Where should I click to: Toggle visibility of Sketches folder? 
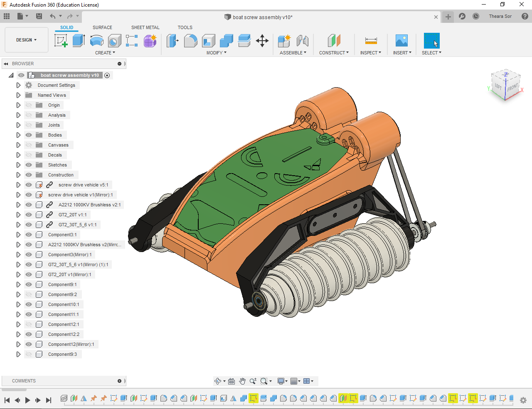[29, 165]
